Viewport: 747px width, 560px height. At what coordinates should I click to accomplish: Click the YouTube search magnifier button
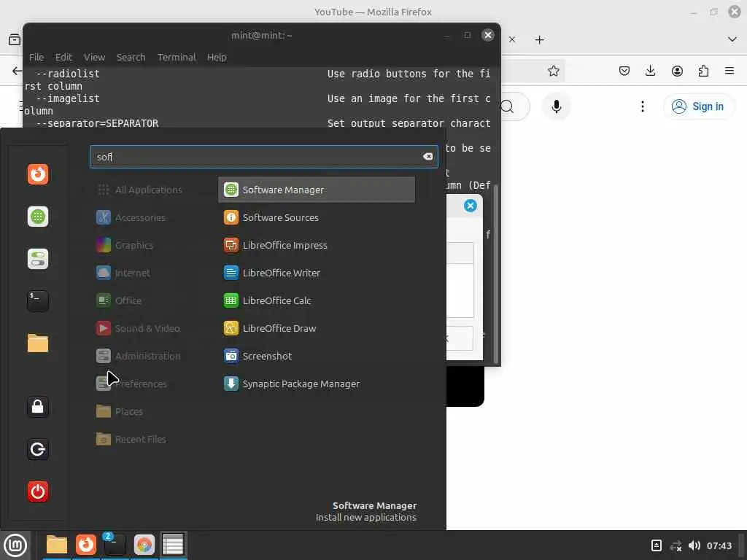point(508,106)
